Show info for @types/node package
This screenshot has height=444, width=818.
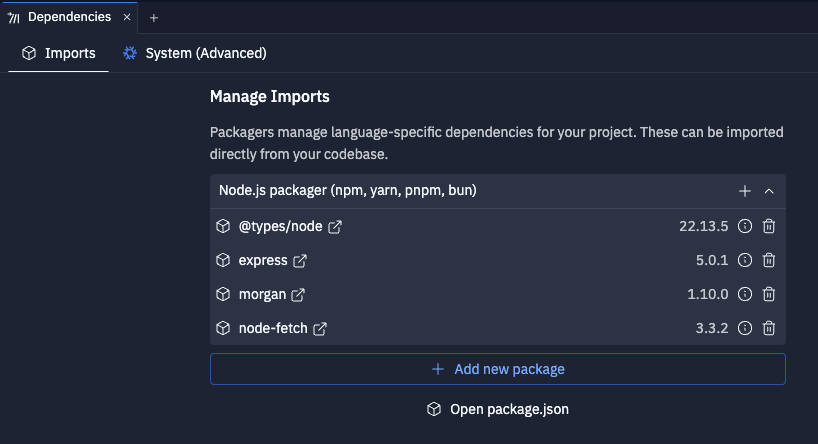(x=745, y=226)
